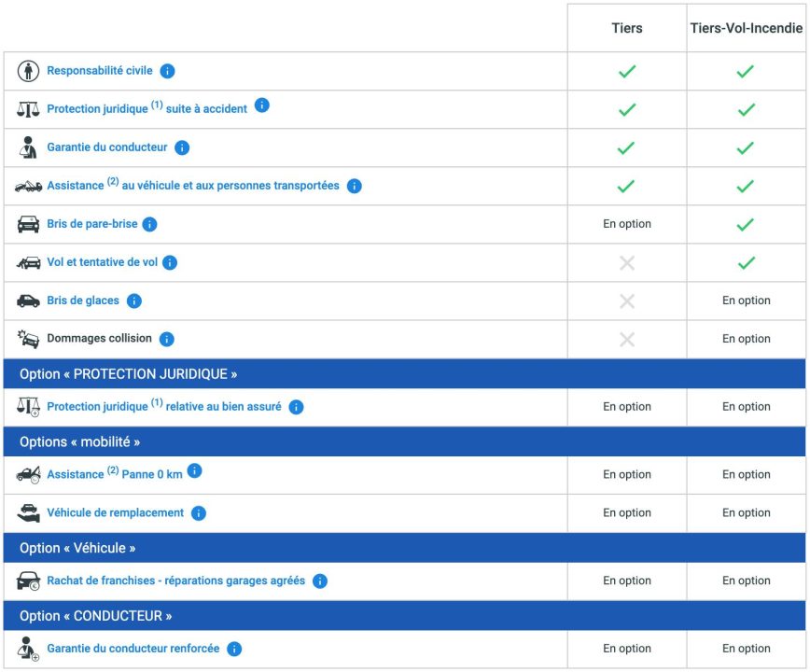Toggle the Tiers checkmark for Garantie du conducteur
Image resolution: width=810 pixels, height=672 pixels.
click(x=626, y=147)
